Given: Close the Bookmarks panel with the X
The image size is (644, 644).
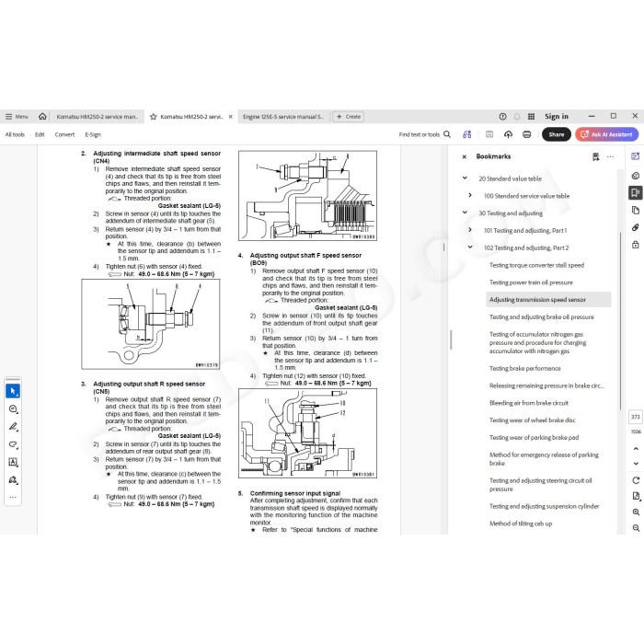Looking at the screenshot, I should pos(464,157).
